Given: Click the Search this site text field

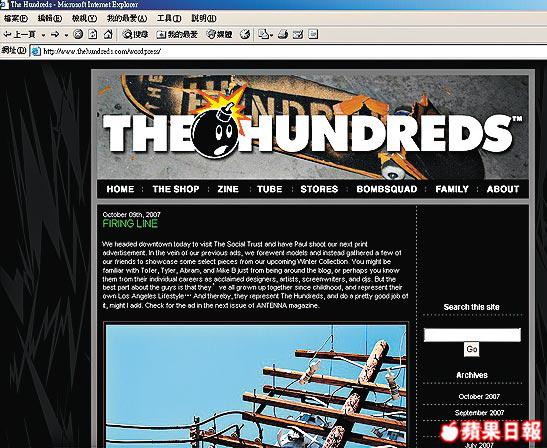Looking at the screenshot, I should point(472,335).
